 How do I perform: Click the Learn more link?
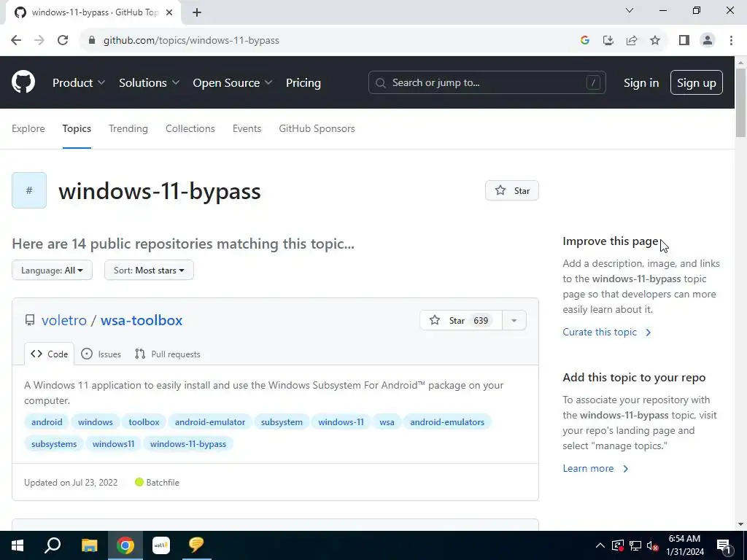pos(595,468)
